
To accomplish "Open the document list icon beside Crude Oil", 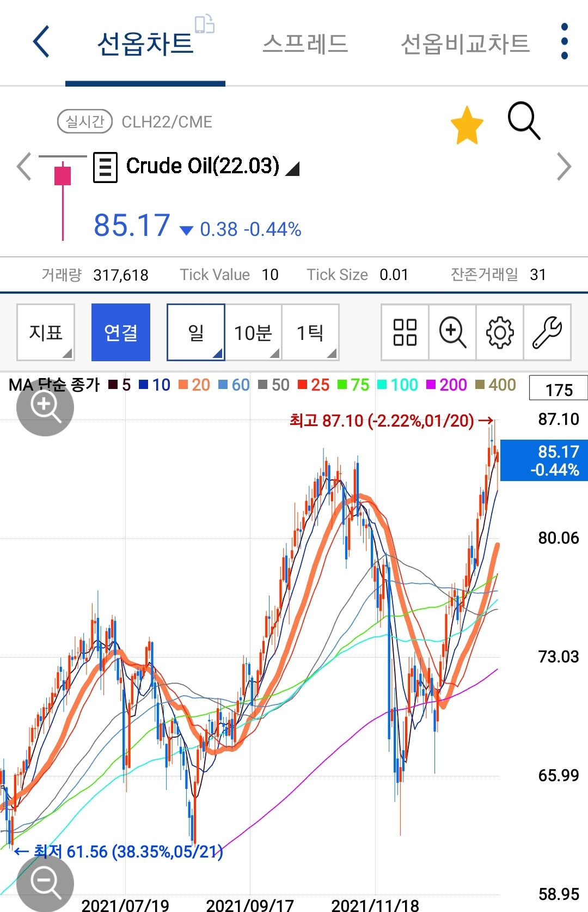I will click(105, 167).
